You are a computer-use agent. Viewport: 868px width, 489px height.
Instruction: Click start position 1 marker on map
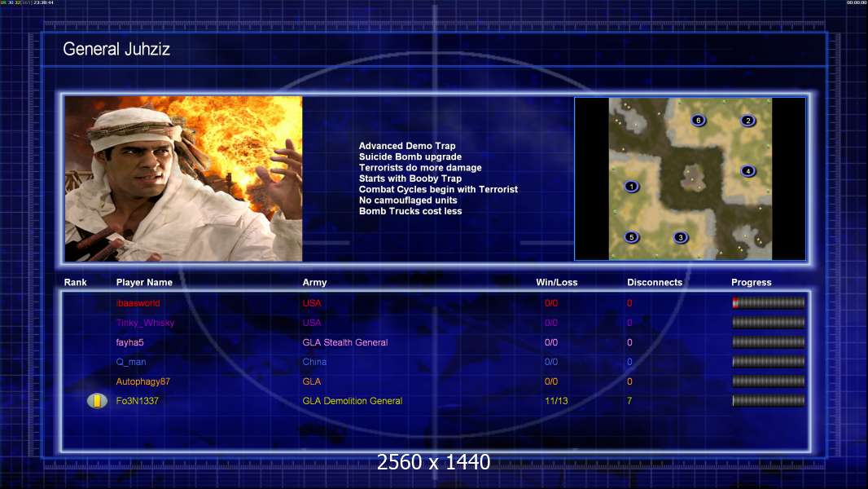tap(631, 187)
